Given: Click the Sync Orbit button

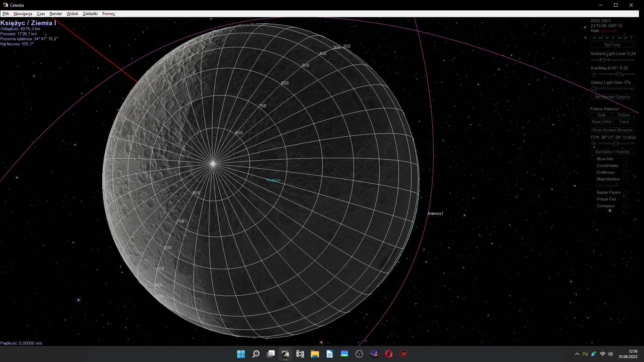Looking at the screenshot, I should (601, 122).
